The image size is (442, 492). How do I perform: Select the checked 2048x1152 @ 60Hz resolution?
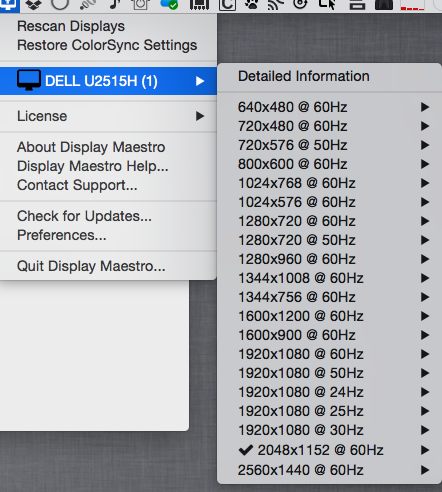(x=329, y=450)
